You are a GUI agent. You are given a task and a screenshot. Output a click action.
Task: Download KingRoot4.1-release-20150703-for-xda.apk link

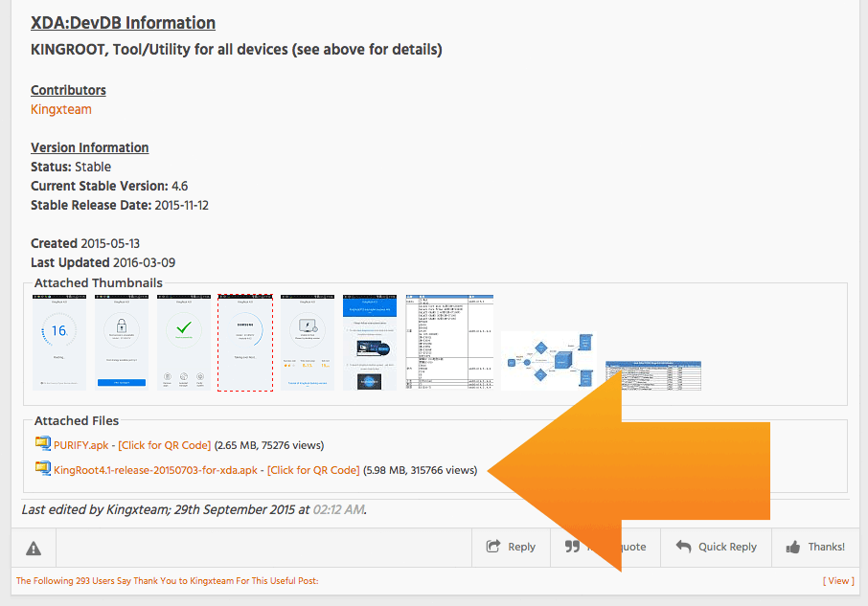pos(155,470)
